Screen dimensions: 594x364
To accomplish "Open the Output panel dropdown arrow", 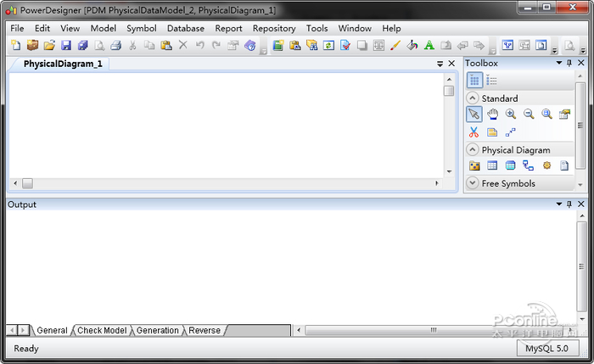I will point(558,204).
